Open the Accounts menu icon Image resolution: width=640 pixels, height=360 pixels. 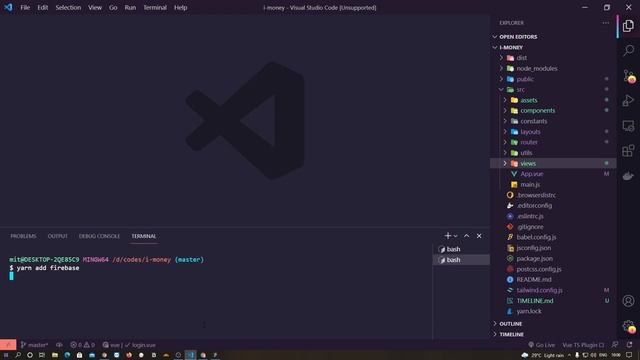coord(628,301)
